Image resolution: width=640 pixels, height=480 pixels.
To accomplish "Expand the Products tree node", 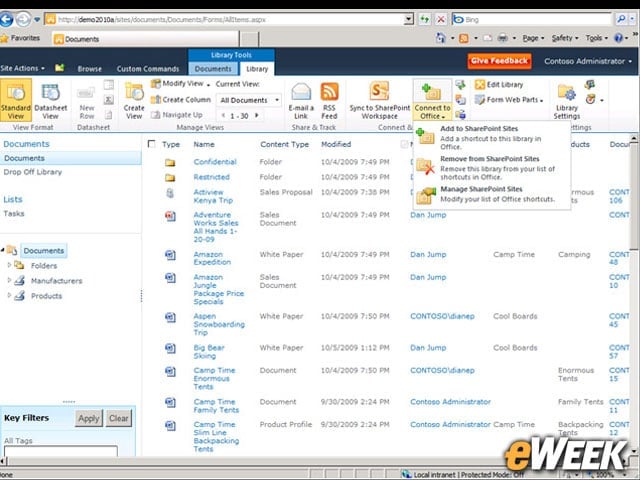I will click(9, 296).
